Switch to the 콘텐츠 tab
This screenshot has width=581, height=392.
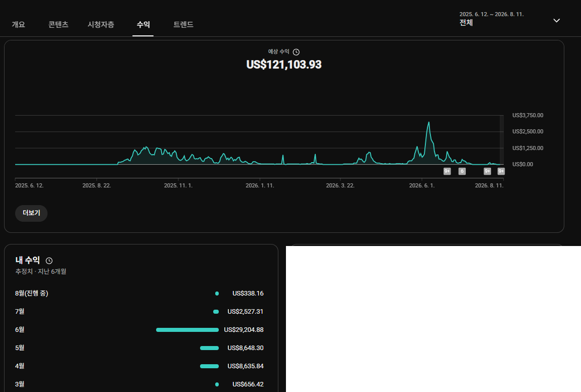pyautogui.click(x=58, y=24)
